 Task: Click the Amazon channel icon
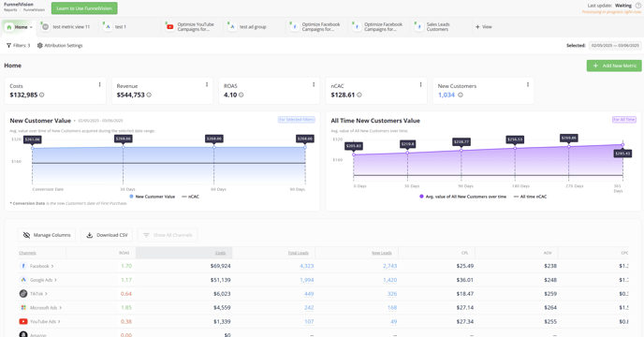click(23, 335)
